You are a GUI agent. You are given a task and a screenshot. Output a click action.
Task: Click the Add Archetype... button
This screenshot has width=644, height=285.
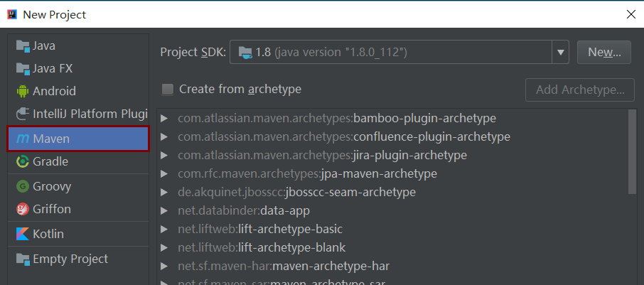(580, 90)
